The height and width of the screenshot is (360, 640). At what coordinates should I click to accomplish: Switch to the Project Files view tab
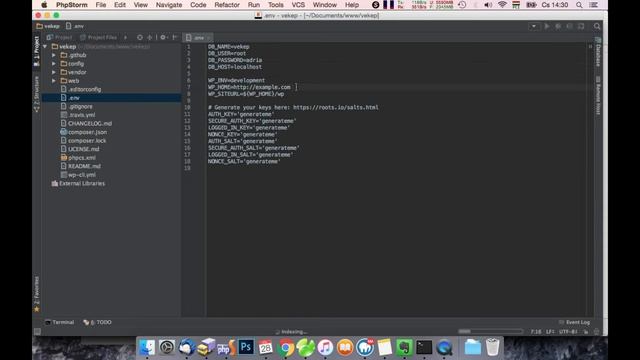click(98, 37)
